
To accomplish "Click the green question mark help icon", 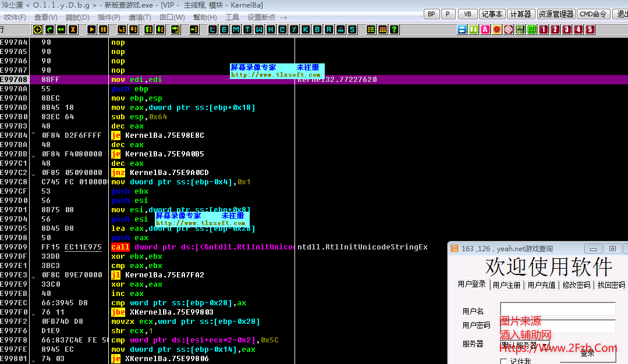I will 394,29.
